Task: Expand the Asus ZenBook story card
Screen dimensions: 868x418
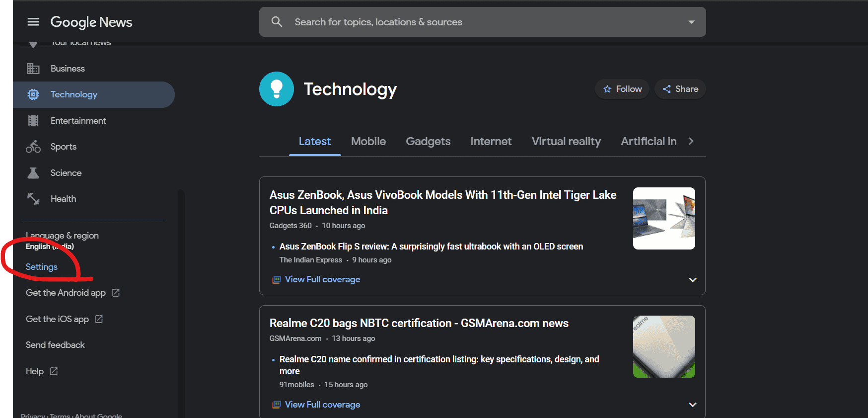Action: (x=692, y=280)
